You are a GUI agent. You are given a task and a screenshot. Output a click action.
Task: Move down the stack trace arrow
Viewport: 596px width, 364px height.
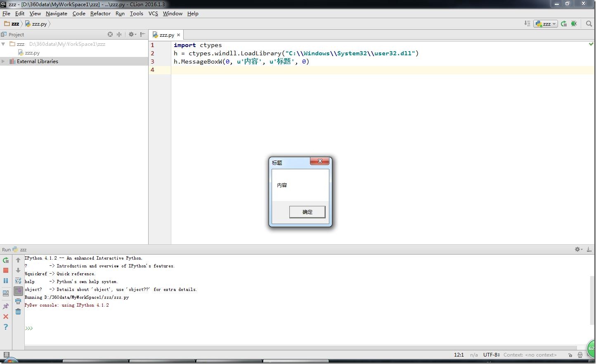coord(18,270)
